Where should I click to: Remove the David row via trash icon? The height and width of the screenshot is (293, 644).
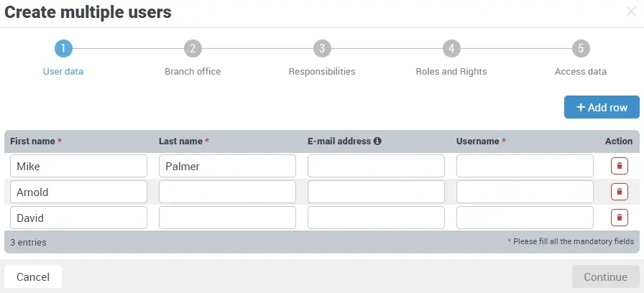point(619,218)
